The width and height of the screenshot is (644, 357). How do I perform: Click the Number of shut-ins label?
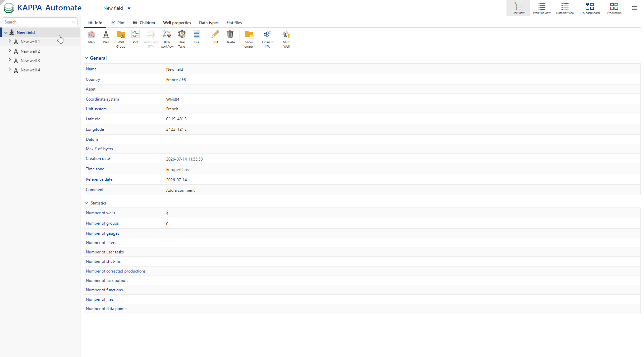coord(103,261)
